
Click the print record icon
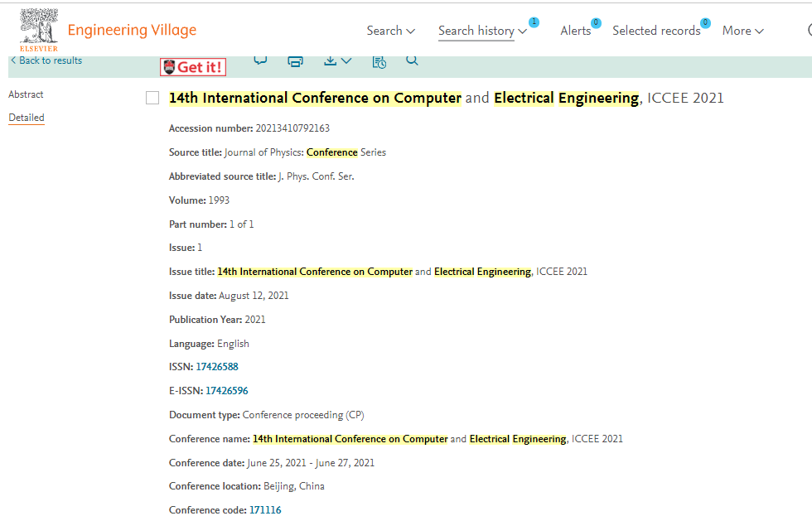point(295,61)
